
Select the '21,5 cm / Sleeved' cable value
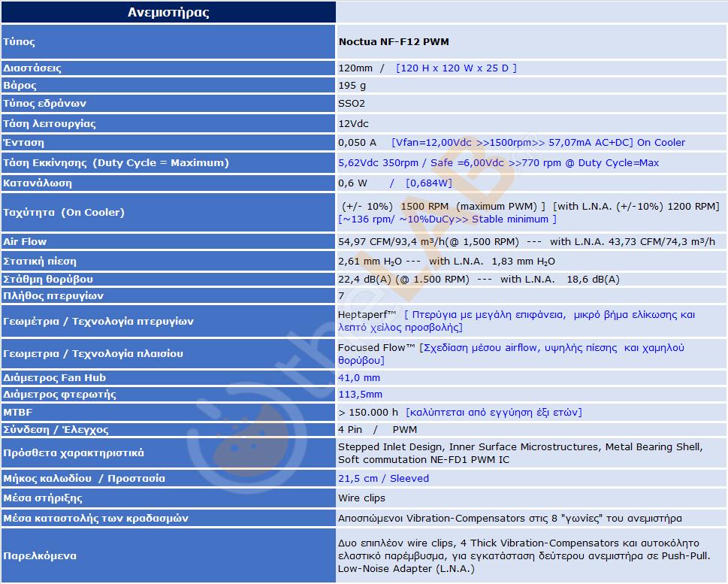(383, 479)
